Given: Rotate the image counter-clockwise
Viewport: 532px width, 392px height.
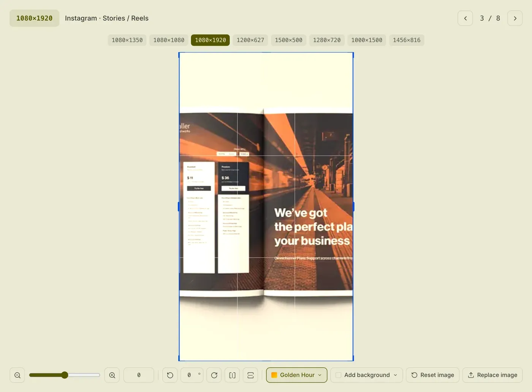Looking at the screenshot, I should (170, 375).
